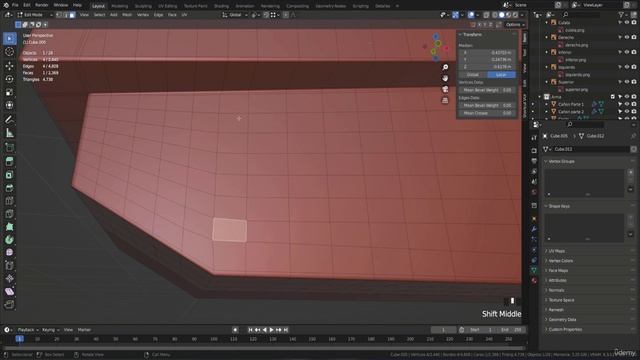Open the Modifier properties wrench tab
This screenshot has height=360, width=640.
(x=534, y=229)
